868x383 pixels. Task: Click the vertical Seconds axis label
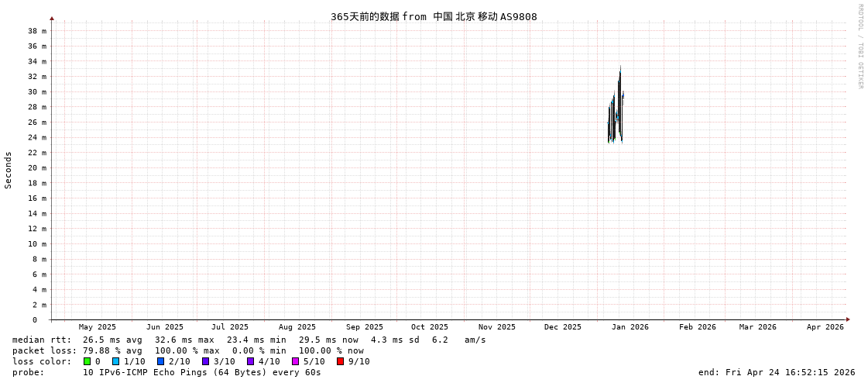tap(9, 170)
